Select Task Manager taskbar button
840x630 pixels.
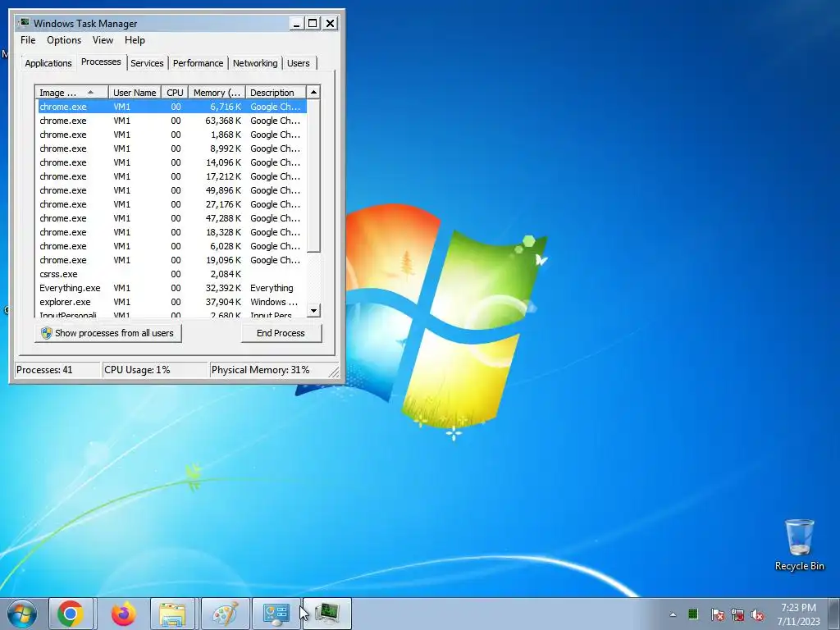click(327, 614)
